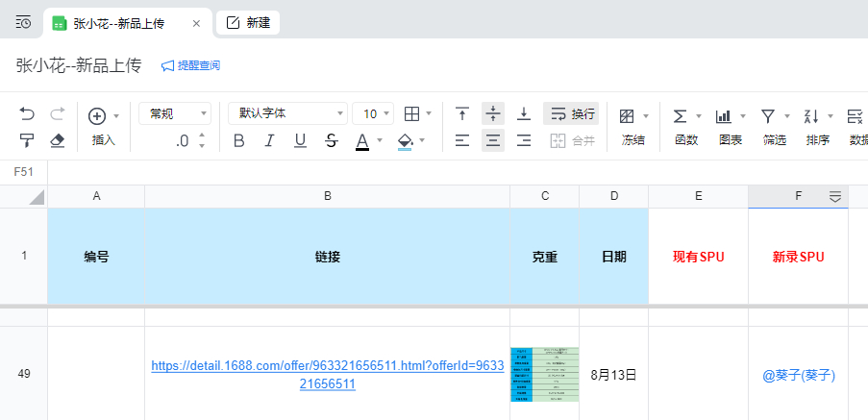This screenshot has width=868, height=420.
Task: Click the undo arrow icon
Action: (27, 114)
